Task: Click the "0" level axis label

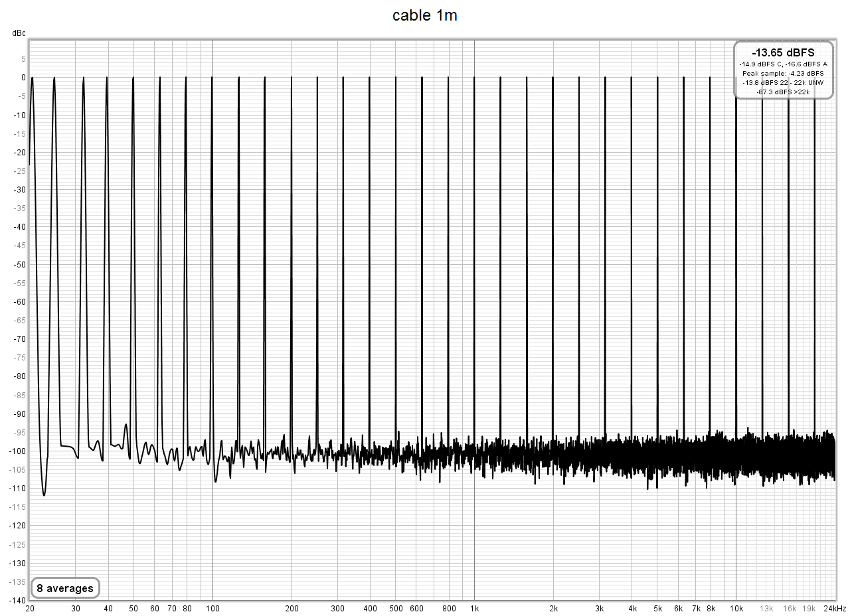Action: (x=23, y=77)
